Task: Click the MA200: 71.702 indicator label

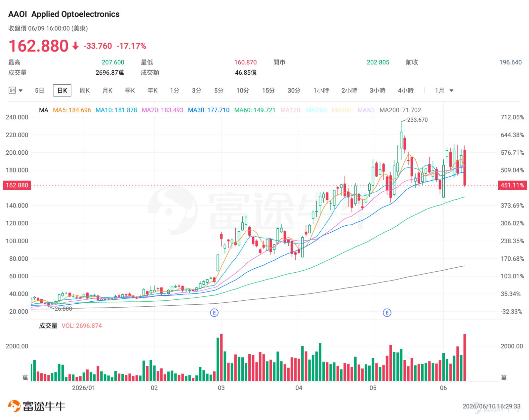Action: [x=400, y=110]
